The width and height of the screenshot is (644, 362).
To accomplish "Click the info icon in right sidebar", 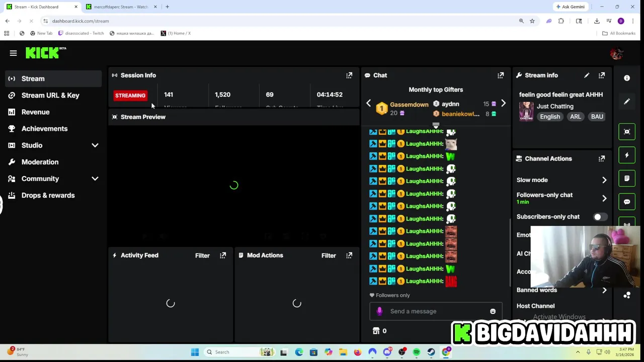I will tap(627, 78).
